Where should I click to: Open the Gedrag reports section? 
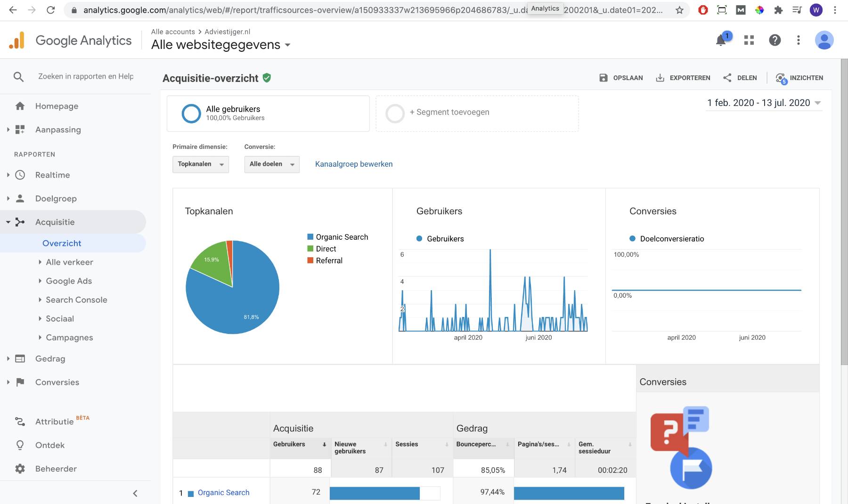coord(50,358)
